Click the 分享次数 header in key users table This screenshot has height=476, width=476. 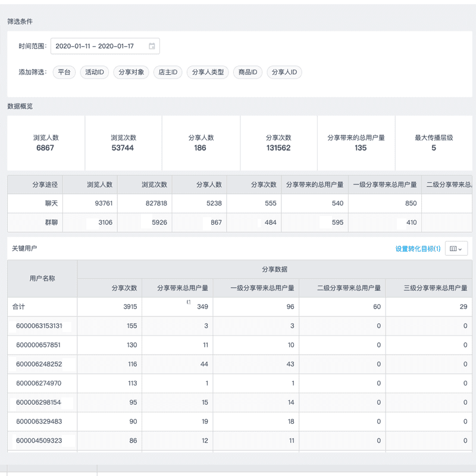[109, 288]
